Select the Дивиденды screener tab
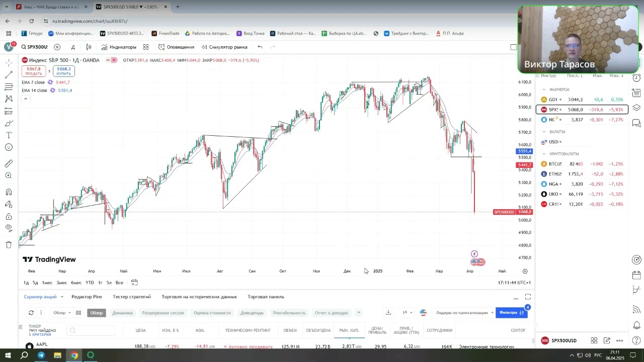This screenshot has height=362, width=644. [x=252, y=313]
